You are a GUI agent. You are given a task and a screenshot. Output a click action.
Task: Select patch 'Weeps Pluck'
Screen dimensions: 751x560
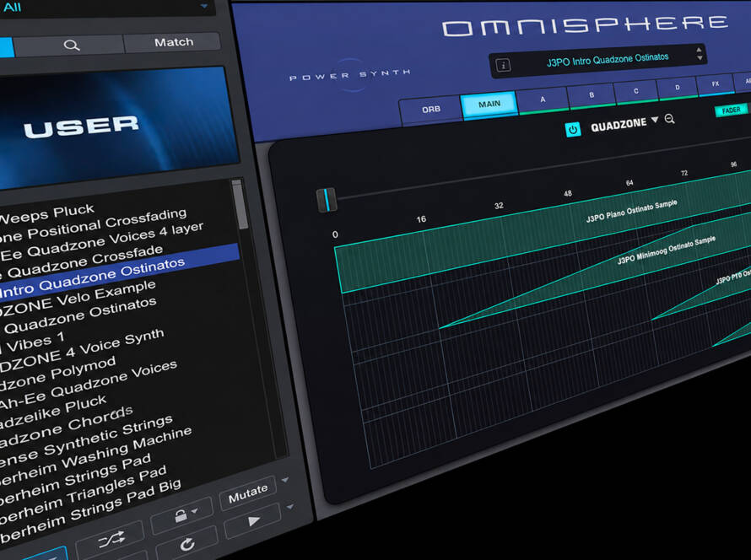click(46, 215)
